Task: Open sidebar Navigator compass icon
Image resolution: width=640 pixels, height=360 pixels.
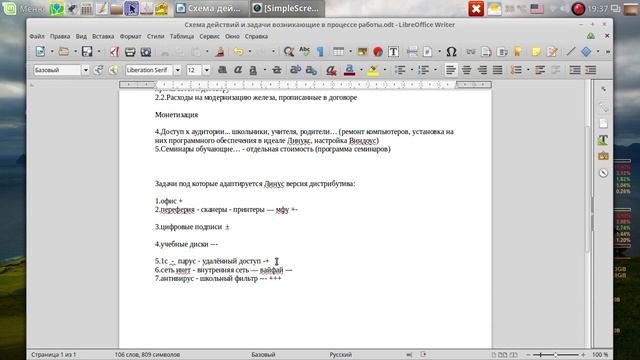Action: (603, 173)
